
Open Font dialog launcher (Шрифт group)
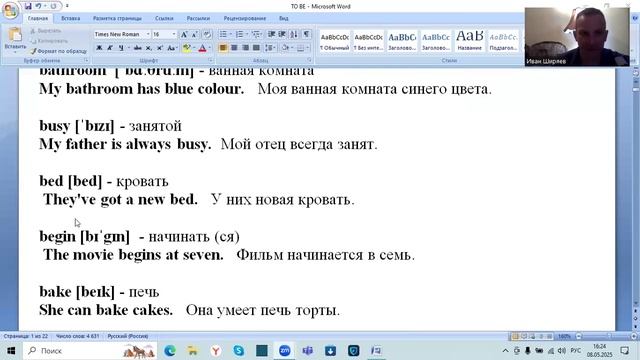211,60
